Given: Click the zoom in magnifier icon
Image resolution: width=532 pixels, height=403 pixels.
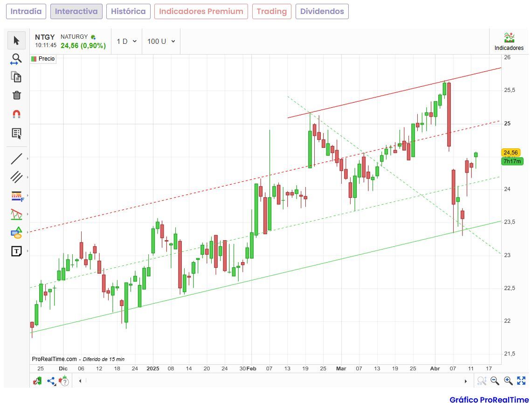Looking at the screenshot, I should pos(508,381).
